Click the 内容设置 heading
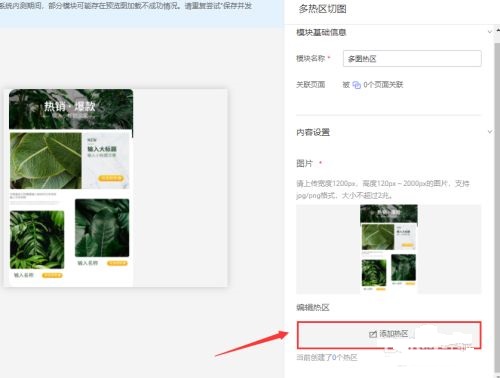Image resolution: width=500 pixels, height=378 pixels. click(x=313, y=132)
